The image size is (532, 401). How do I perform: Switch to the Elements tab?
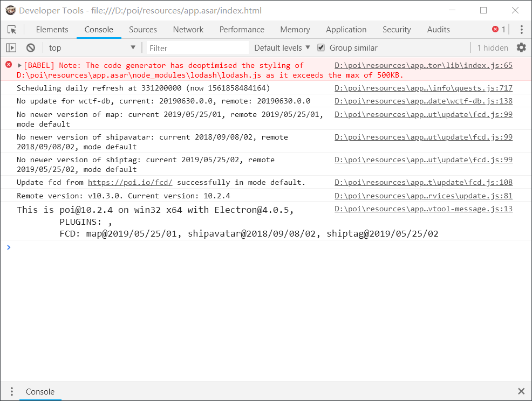[x=52, y=30]
